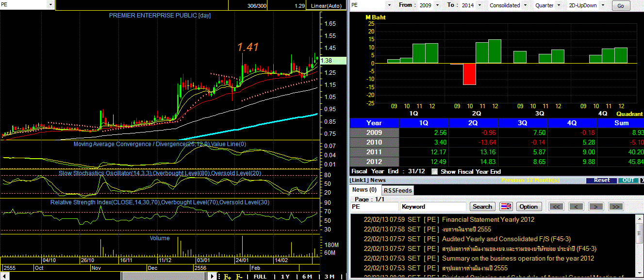The image size is (644, 280).
Task: Click the F- zoom-out chart icon
Action: click(239, 277)
